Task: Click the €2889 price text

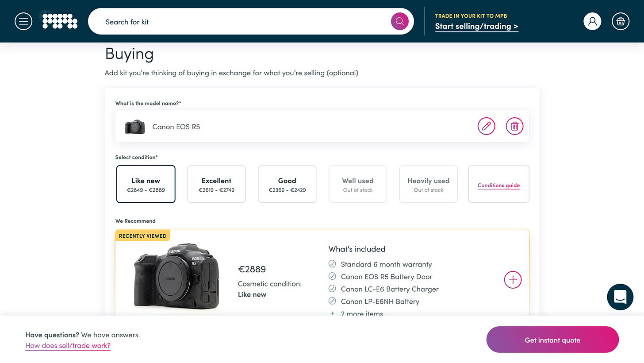Action: tap(252, 269)
